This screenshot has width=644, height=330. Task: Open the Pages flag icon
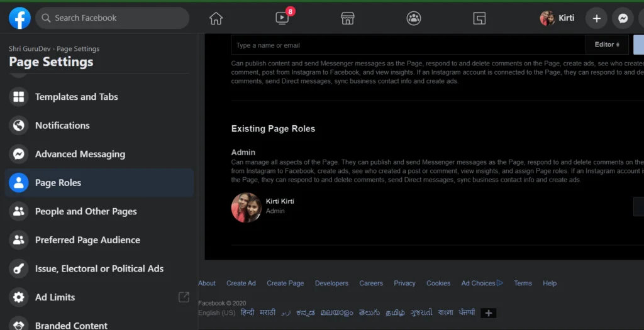(x=479, y=18)
